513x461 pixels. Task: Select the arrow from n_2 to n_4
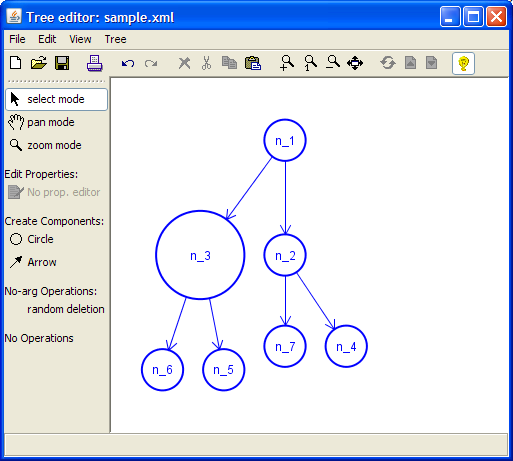315,301
